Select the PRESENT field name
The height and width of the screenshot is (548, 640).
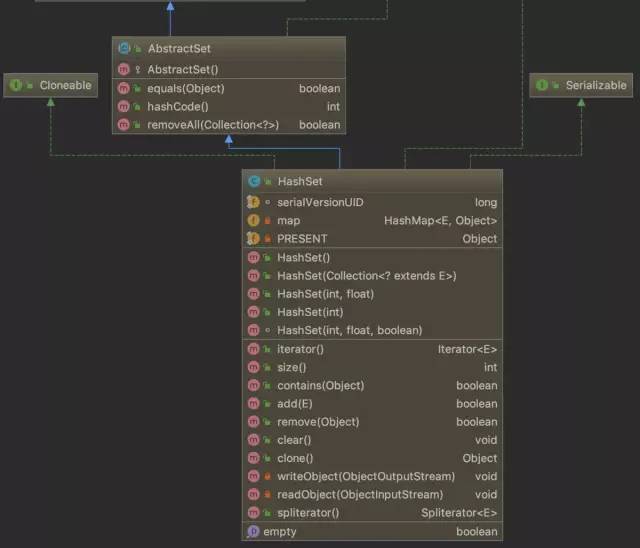tap(302, 239)
